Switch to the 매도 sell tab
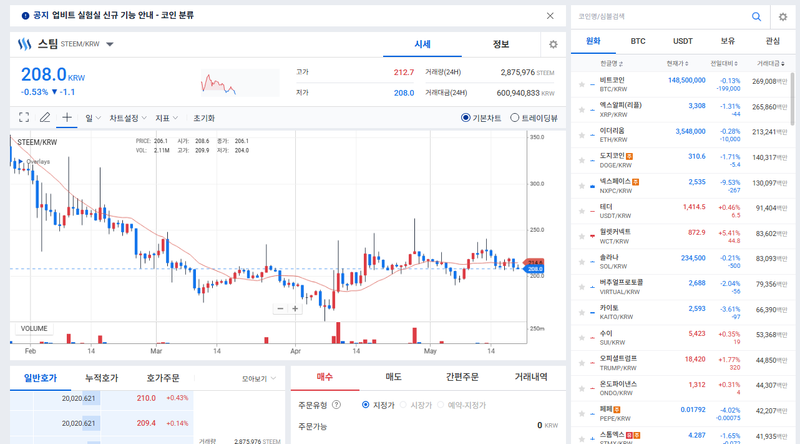Viewport: 800px width, 444px height. point(393,377)
